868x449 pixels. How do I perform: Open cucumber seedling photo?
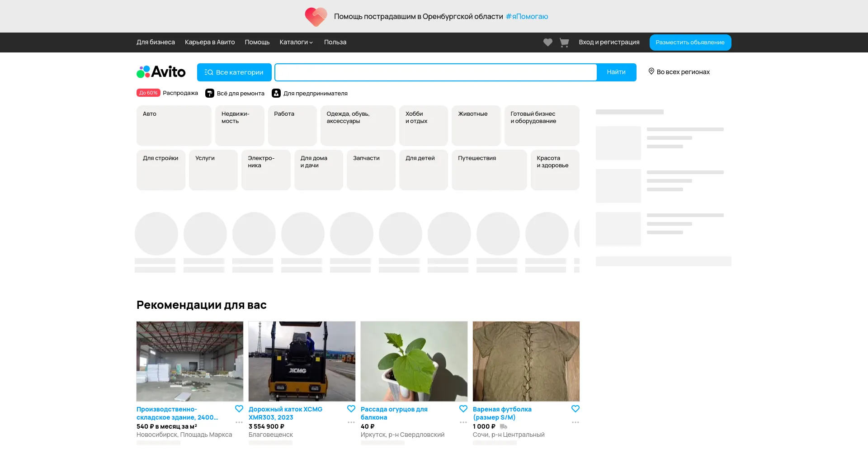coord(414,361)
